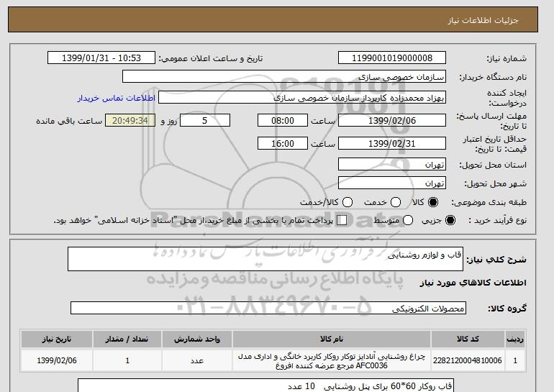Click the response deadline hour 08:00 field
This screenshot has width=554, height=392.
tap(283, 120)
